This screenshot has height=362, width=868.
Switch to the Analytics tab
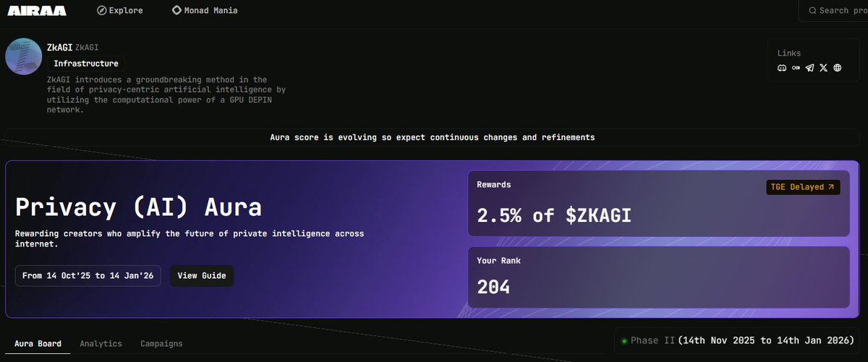101,344
